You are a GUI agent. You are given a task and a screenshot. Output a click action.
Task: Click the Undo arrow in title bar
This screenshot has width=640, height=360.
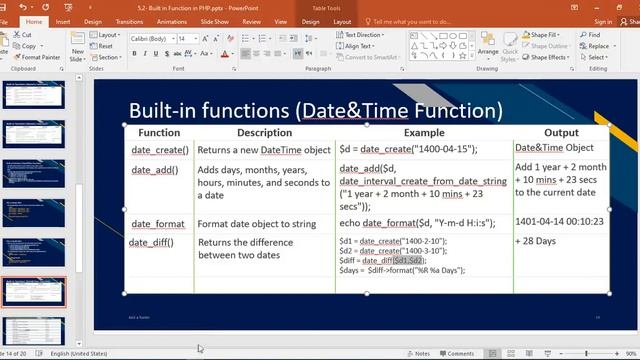[23, 7]
